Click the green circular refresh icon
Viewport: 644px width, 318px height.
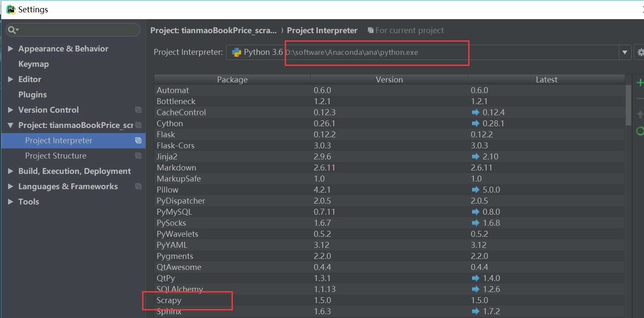tap(640, 131)
